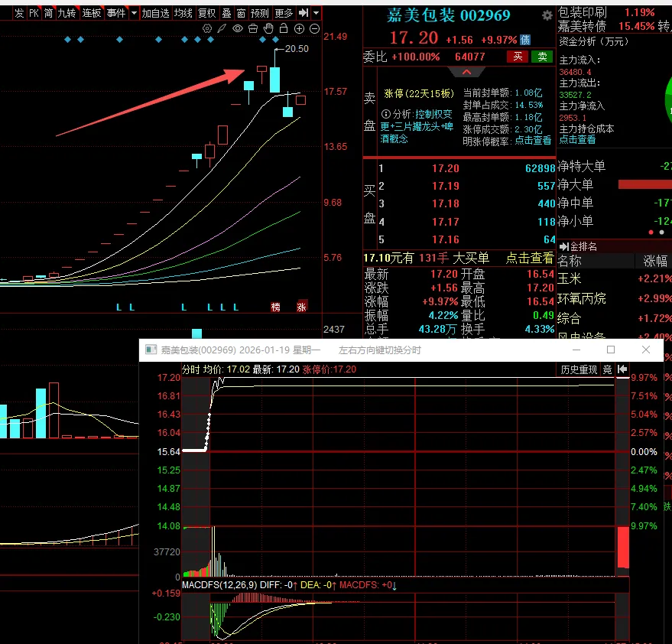Open the toolbox icon above chart
The image size is (672, 644).
[253, 29]
